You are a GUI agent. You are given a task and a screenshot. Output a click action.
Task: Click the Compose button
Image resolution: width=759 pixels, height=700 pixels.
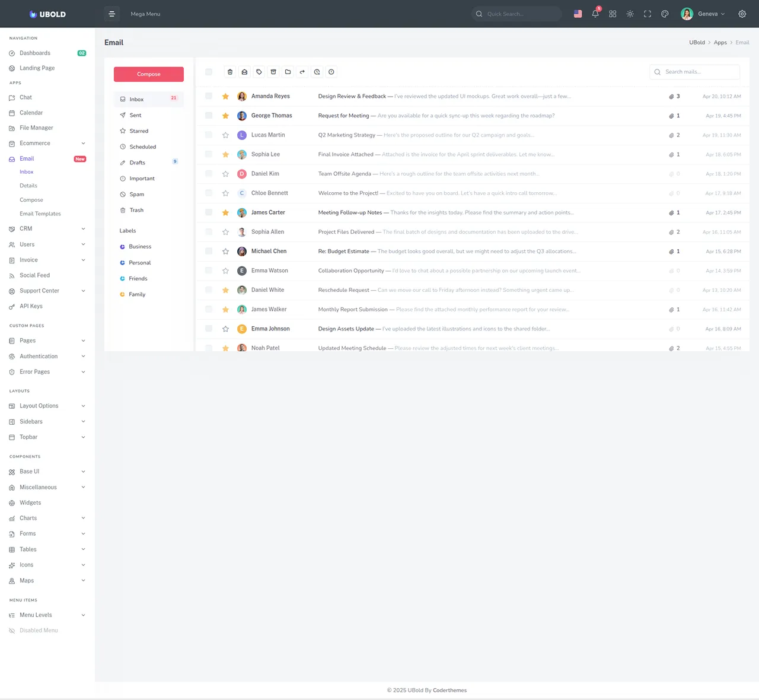pyautogui.click(x=149, y=74)
